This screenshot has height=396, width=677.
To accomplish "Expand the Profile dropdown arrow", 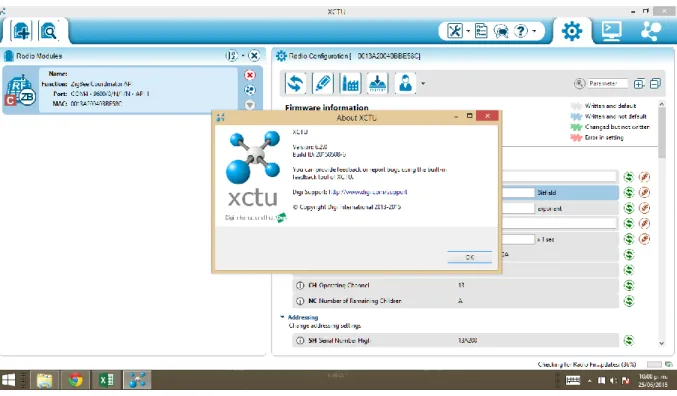I will (x=423, y=84).
